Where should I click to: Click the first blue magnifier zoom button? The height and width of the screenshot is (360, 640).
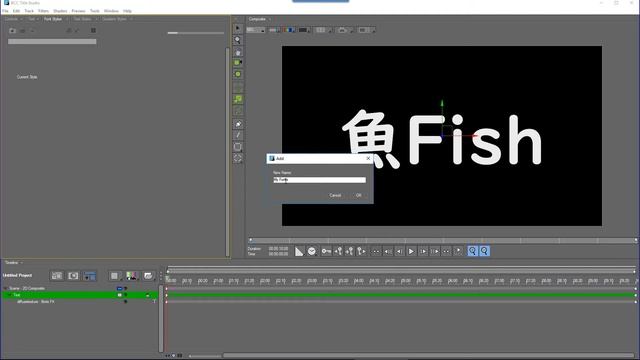(x=472, y=251)
